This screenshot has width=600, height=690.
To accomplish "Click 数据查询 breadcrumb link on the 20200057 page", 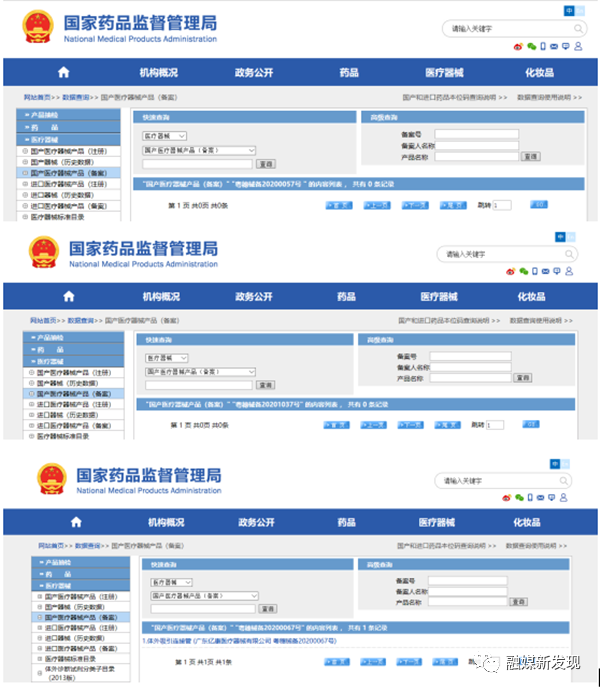I will coord(76,97).
